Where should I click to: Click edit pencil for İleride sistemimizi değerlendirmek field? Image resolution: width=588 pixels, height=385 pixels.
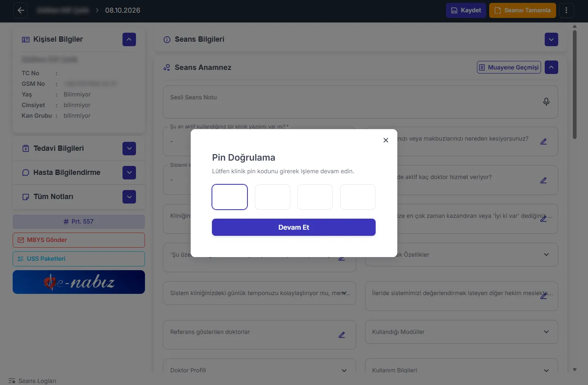tap(543, 296)
